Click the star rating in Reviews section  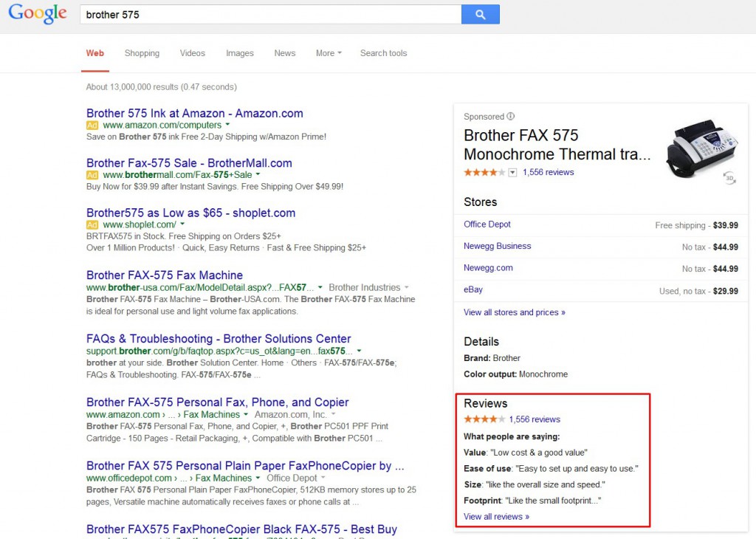[484, 419]
